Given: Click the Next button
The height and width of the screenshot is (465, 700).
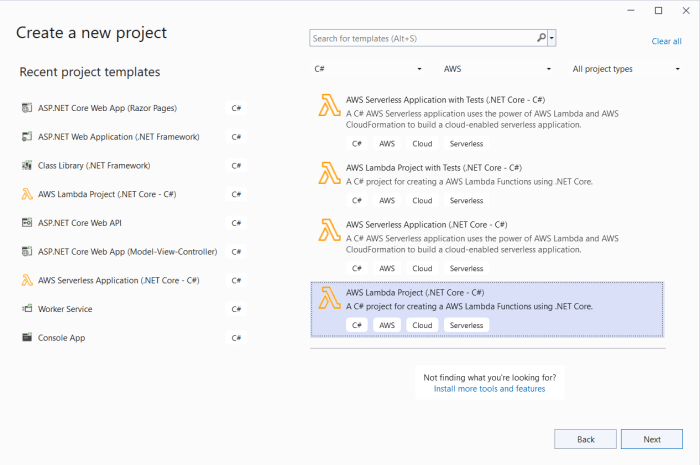Looking at the screenshot, I should pyautogui.click(x=652, y=439).
